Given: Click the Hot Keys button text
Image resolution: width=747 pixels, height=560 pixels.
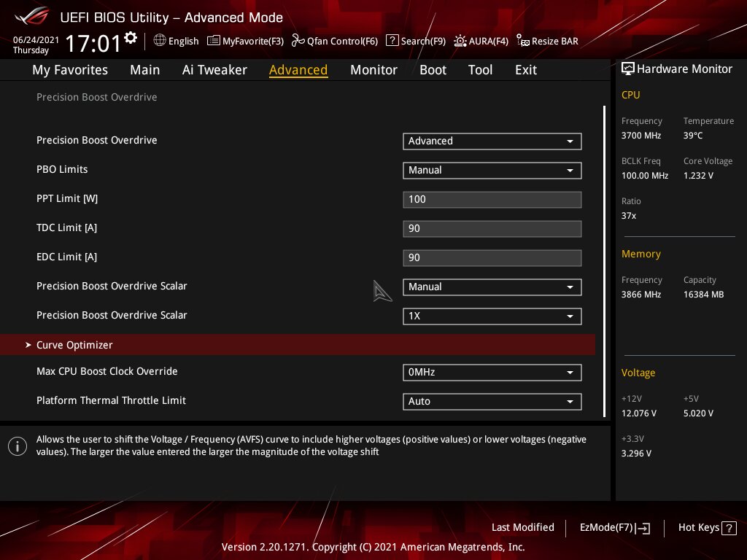Looking at the screenshot, I should tap(698, 528).
